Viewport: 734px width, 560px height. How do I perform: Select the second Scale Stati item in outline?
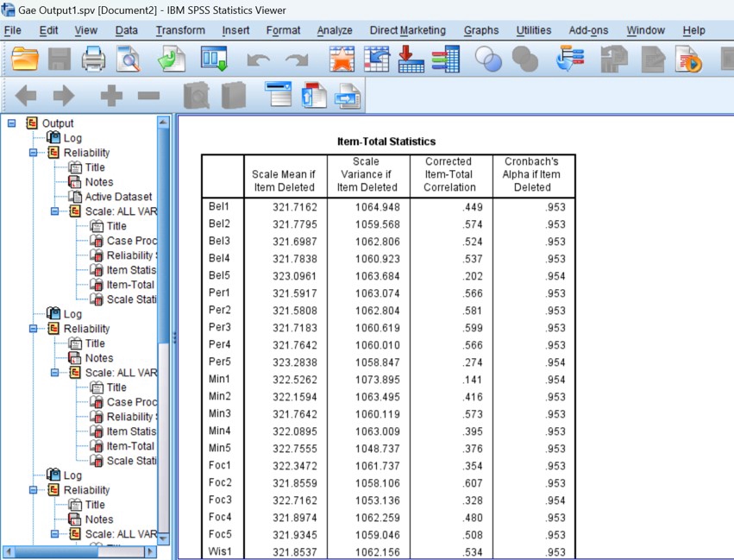pyautogui.click(x=132, y=461)
